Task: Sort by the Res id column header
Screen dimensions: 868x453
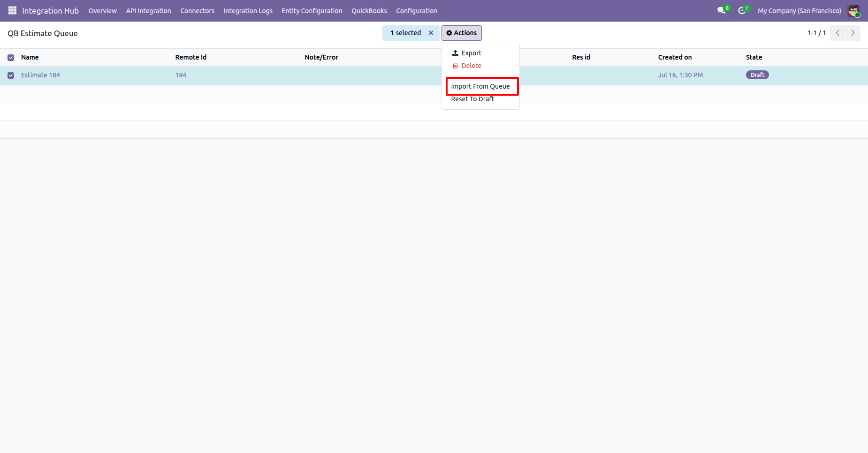Action: (x=581, y=57)
